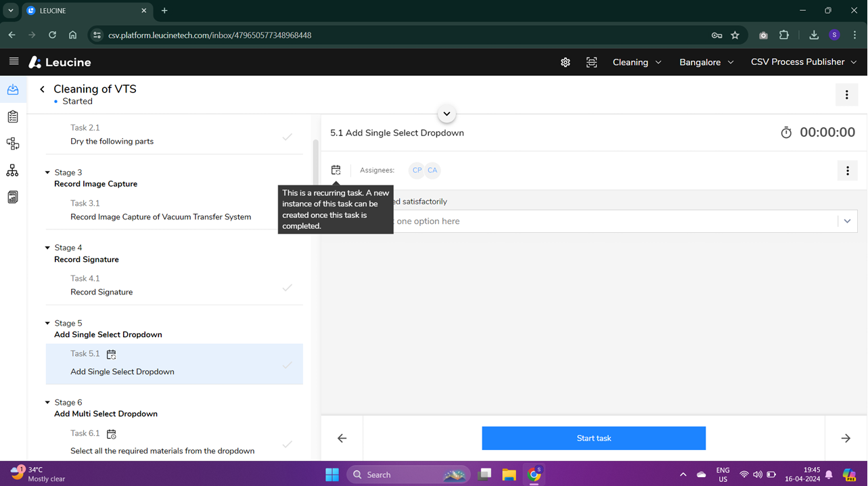Open Chrome tab search chevron
The height and width of the screenshot is (486, 868).
click(x=11, y=11)
